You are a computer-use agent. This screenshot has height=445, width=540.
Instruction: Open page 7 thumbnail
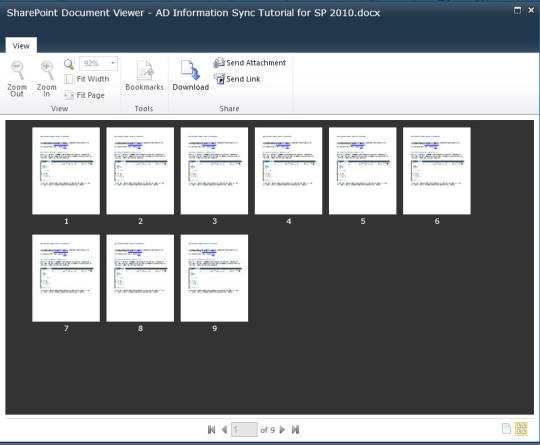pos(66,278)
